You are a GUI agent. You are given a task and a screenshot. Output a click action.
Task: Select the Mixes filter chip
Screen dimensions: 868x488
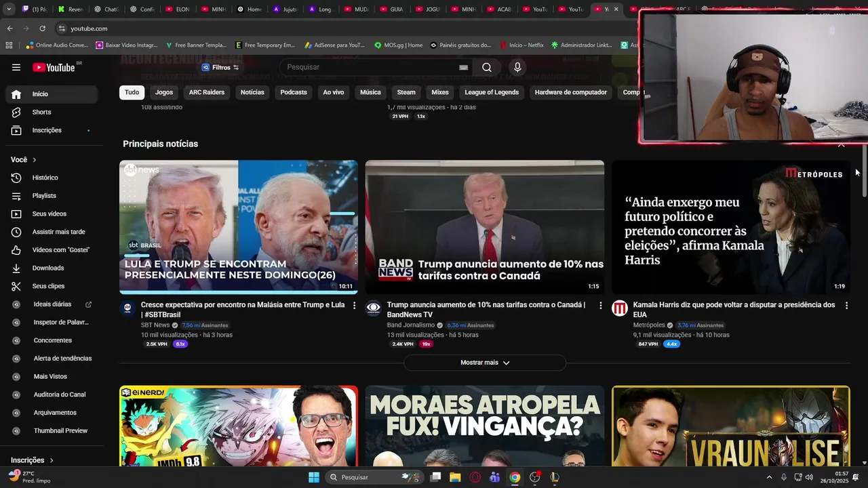(x=440, y=92)
